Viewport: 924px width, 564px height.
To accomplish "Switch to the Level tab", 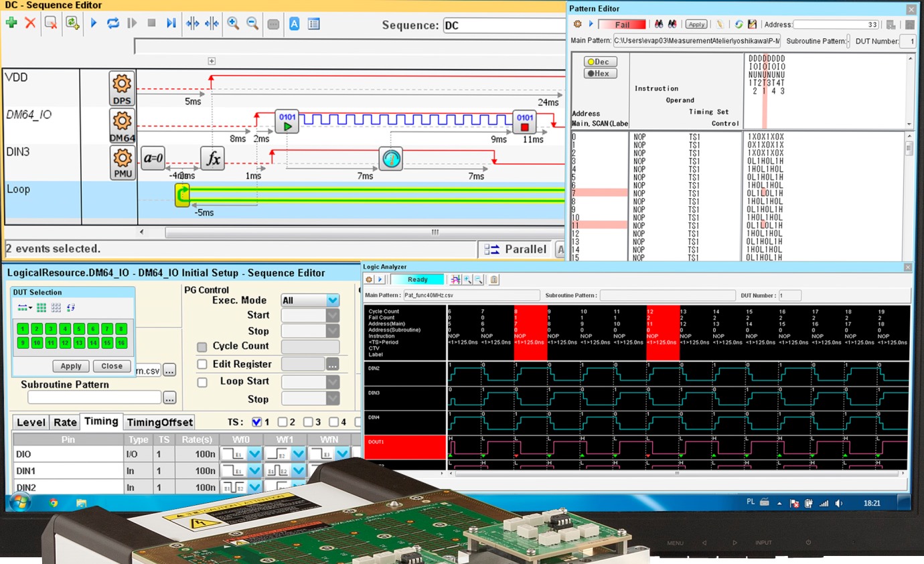I will [x=31, y=422].
